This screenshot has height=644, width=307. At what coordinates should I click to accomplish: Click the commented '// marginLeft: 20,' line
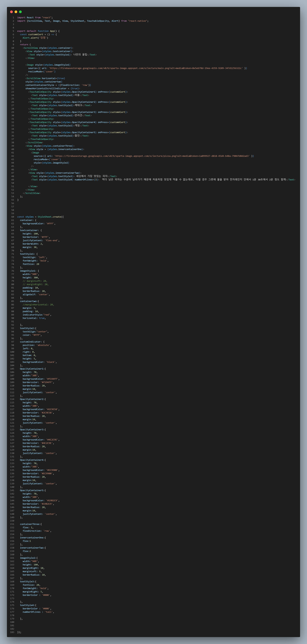35,281
